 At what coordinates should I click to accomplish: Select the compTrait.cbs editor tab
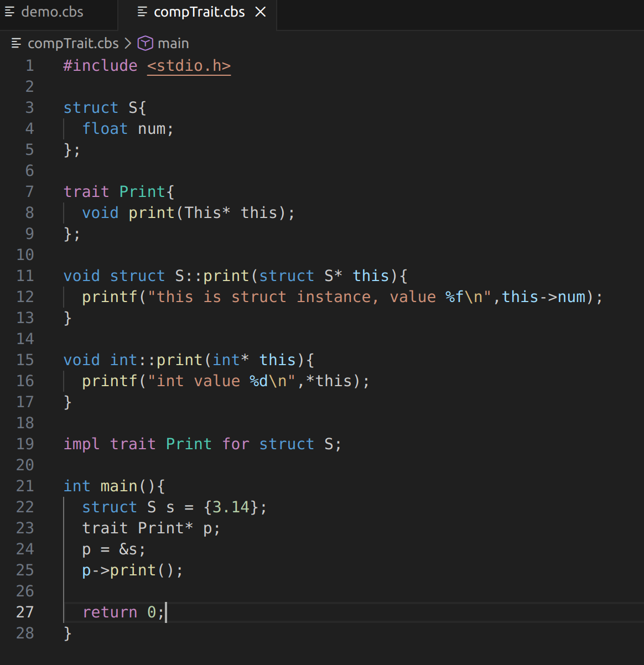click(199, 12)
